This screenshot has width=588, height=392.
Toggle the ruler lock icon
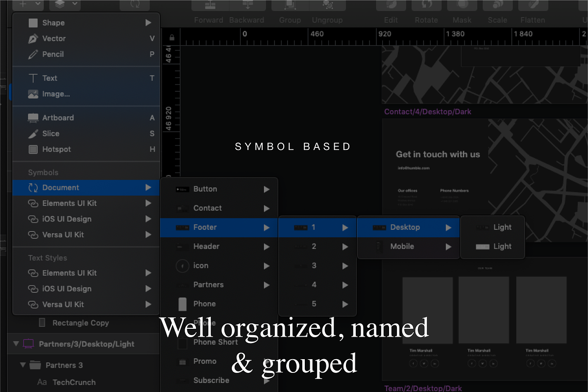tap(171, 37)
